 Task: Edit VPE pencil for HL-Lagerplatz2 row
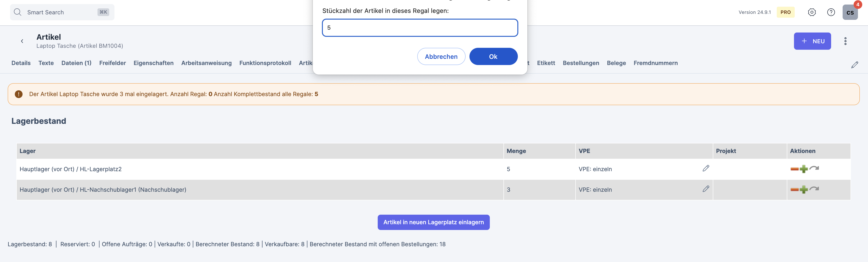(x=706, y=168)
